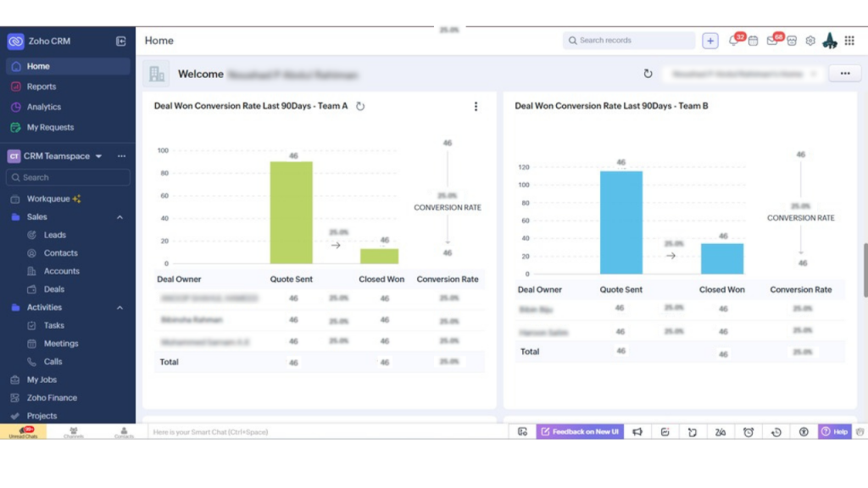868x488 pixels.
Task: Click the announcements megaphone icon
Action: coord(637,432)
